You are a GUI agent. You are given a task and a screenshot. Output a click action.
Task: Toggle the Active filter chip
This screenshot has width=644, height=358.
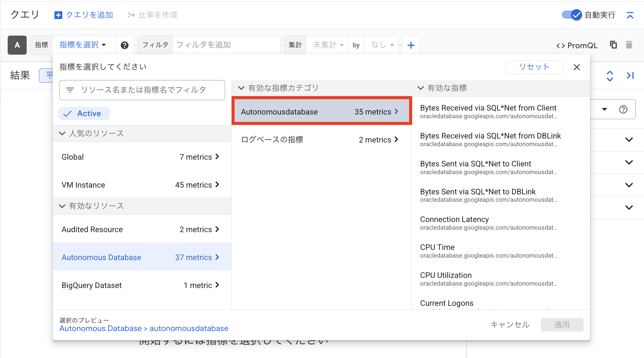84,114
